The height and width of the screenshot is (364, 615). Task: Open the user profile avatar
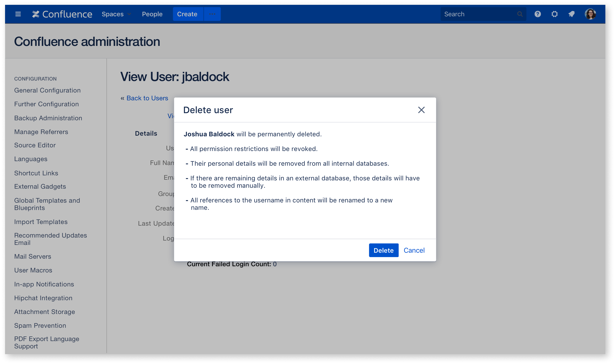(590, 14)
